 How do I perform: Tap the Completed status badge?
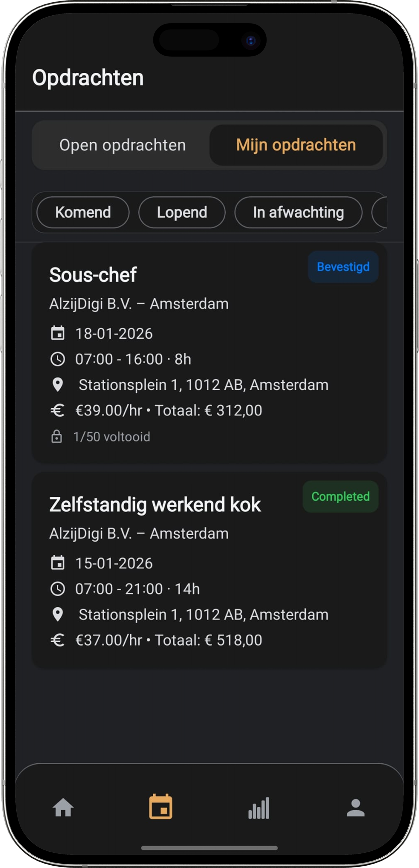(340, 496)
